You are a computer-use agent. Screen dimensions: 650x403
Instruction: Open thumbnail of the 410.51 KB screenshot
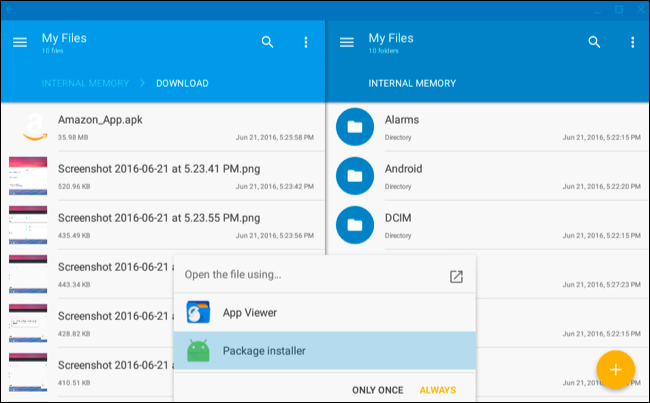point(28,372)
